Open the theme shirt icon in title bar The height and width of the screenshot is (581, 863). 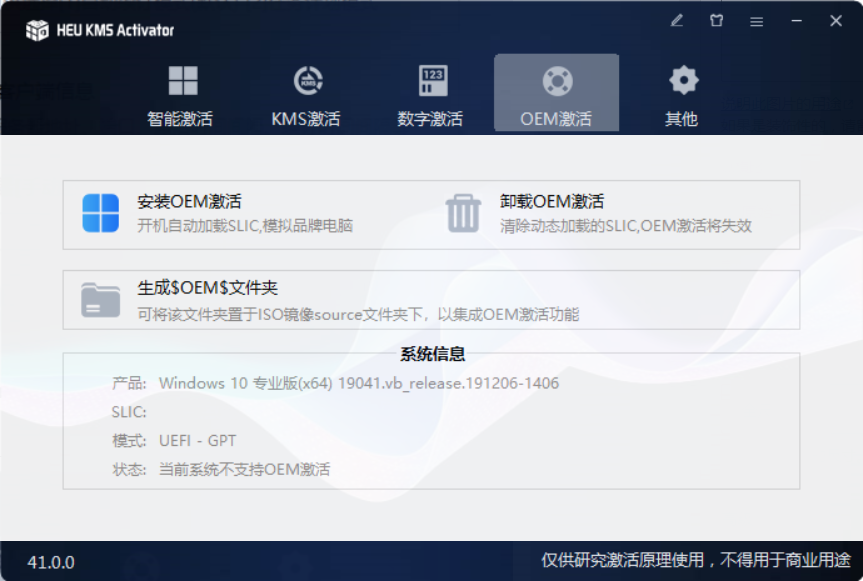(716, 20)
